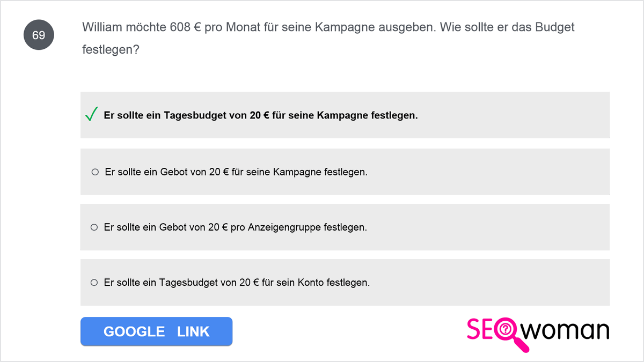
Task: Open the GOOGLE LINK button
Action: [x=156, y=331]
